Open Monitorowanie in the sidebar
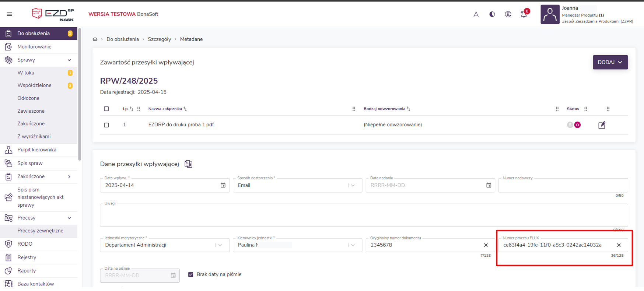The image size is (644, 291). pyautogui.click(x=34, y=47)
